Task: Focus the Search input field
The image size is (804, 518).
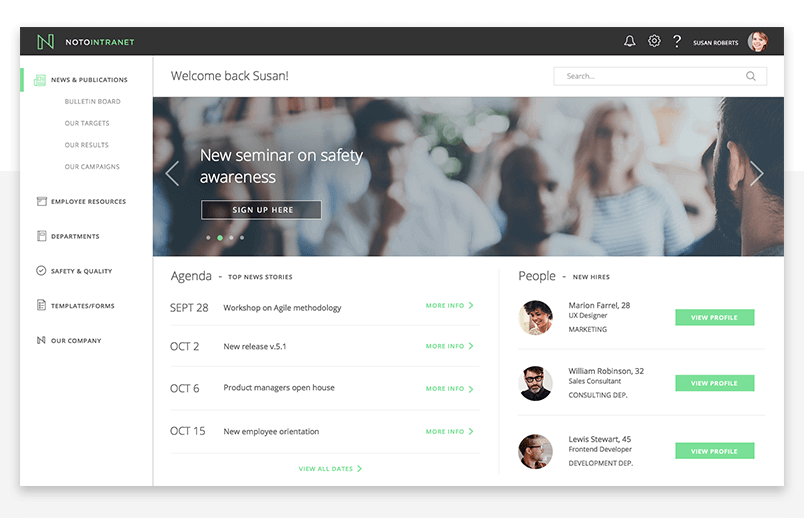Action: (660, 76)
